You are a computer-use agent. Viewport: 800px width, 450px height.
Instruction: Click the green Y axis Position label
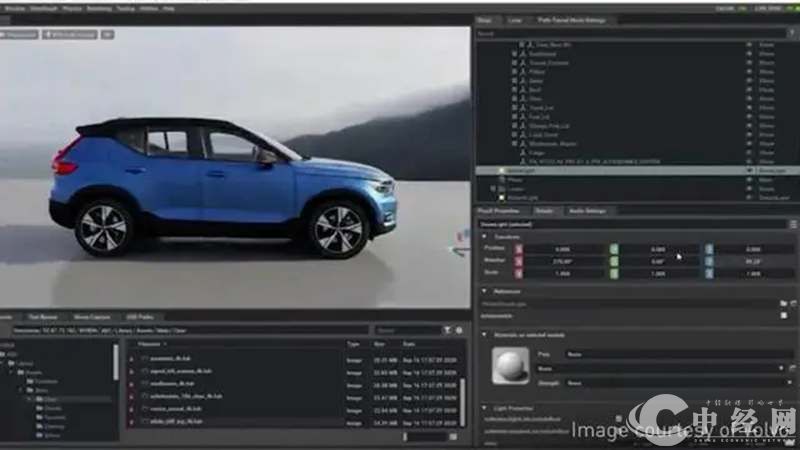(x=614, y=248)
